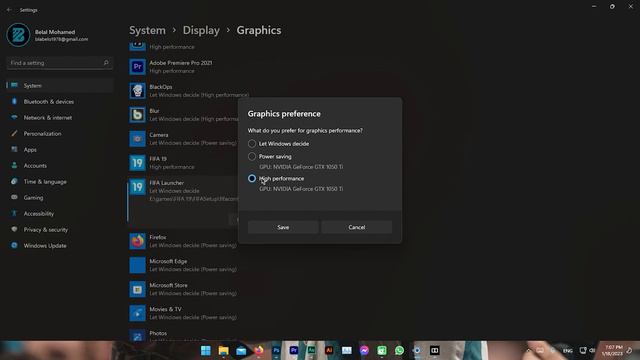Click the Microsoft Edge app icon

point(138,265)
